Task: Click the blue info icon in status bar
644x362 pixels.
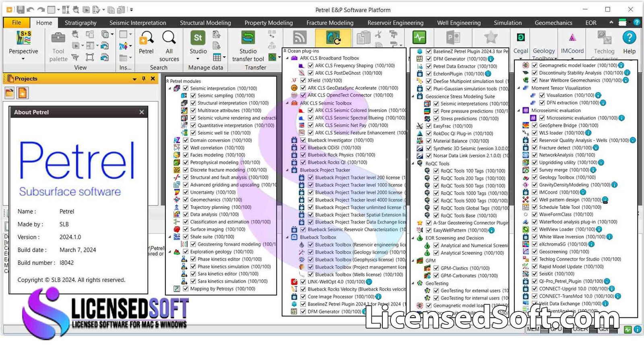Action: tap(638, 329)
